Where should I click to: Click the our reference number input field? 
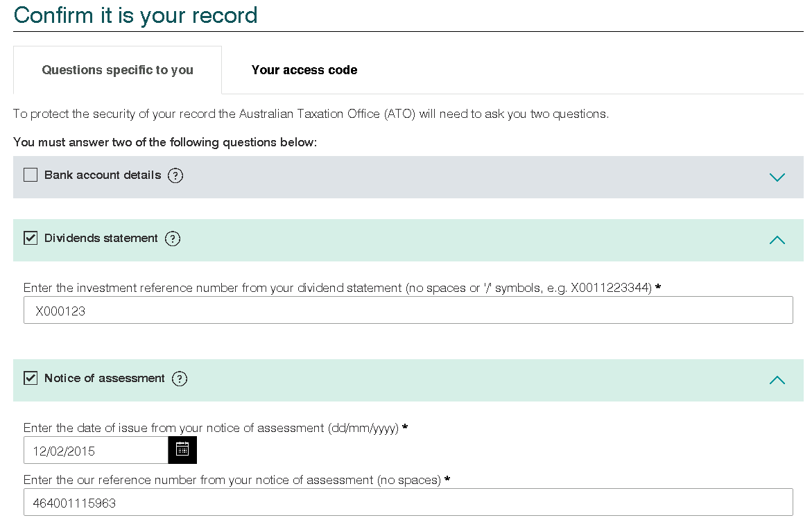coord(408,503)
